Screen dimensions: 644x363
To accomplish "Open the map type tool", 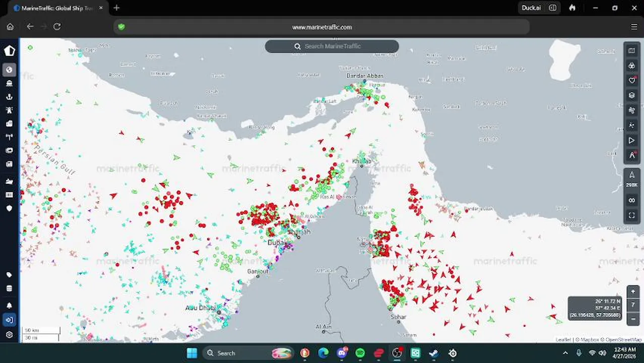I will coord(632,50).
